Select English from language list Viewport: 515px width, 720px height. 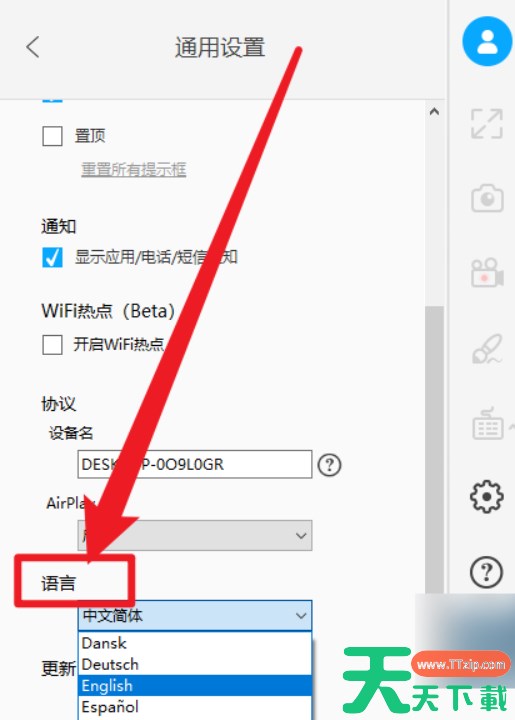coord(195,686)
